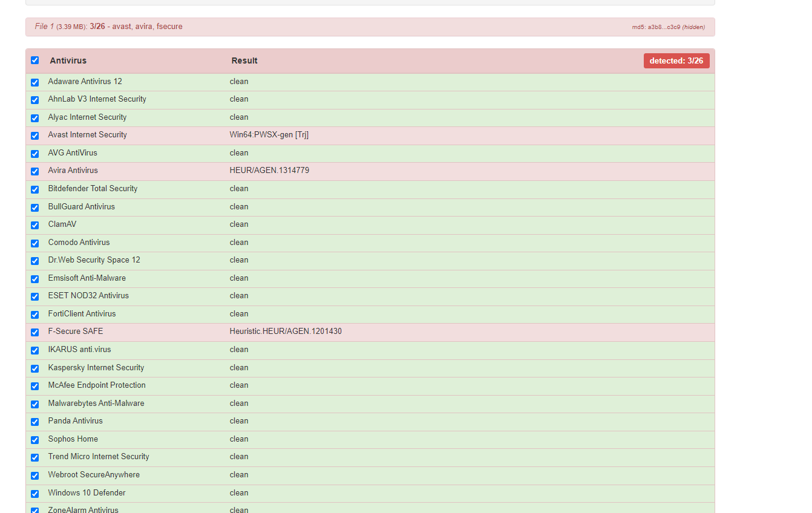
Task: Toggle the select-all checkbox beside Antivirus header
Action: (34, 60)
